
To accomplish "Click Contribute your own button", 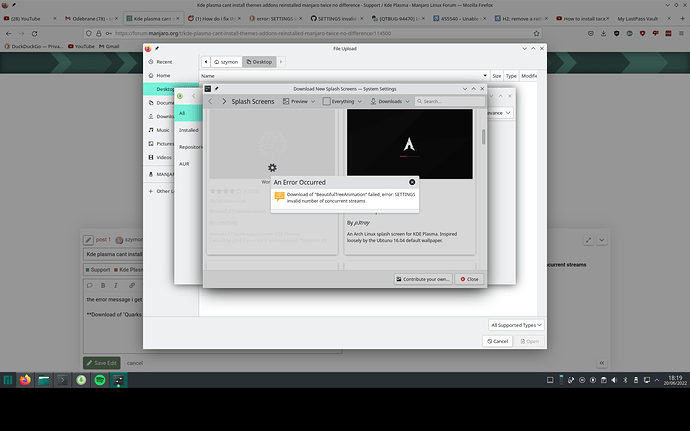I will [x=423, y=279].
